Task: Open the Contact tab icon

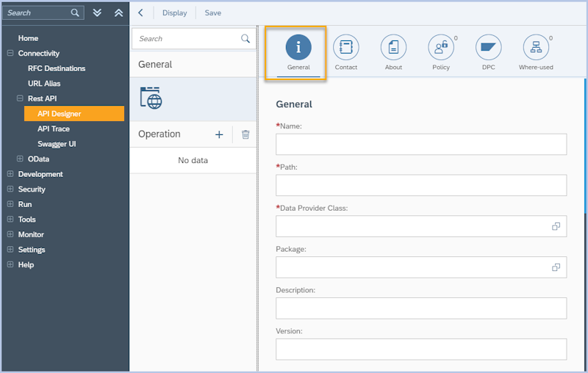Action: tap(345, 48)
